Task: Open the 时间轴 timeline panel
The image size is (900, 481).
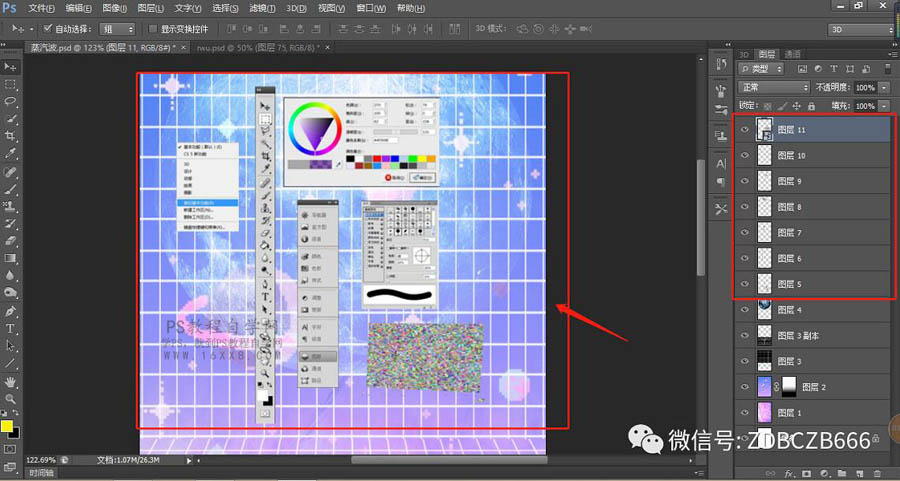Action: [41, 473]
